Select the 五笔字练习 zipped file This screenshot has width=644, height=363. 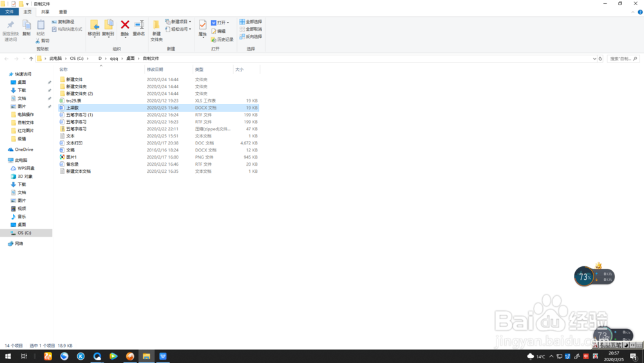pos(77,129)
